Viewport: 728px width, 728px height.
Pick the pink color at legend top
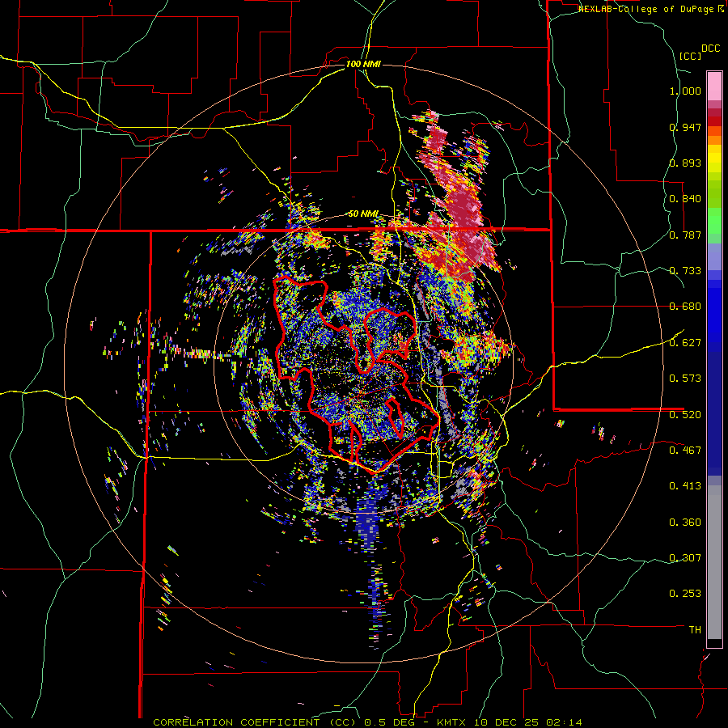(x=714, y=86)
